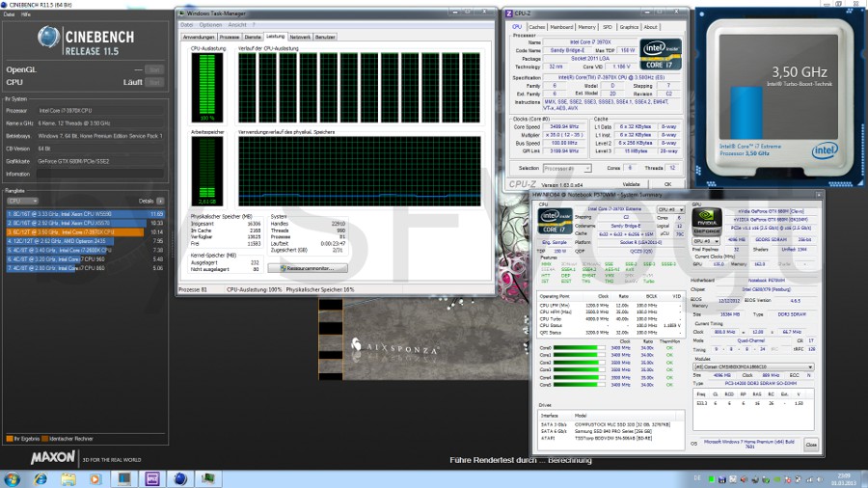The width and height of the screenshot is (868, 488).
Task: Click the Validate button in CPU-Z
Action: pos(631,184)
